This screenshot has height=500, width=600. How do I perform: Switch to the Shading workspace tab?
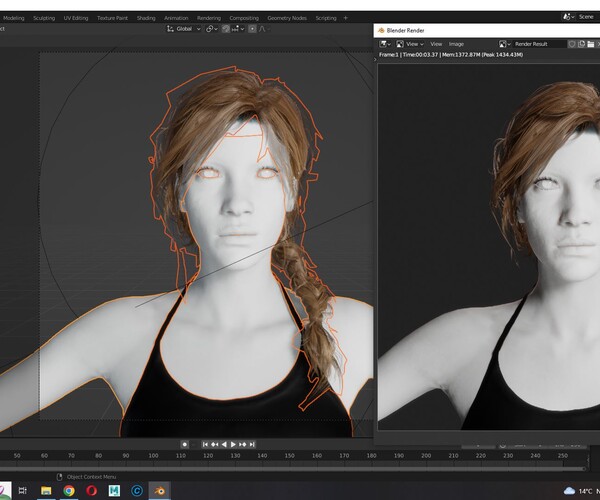(x=146, y=18)
